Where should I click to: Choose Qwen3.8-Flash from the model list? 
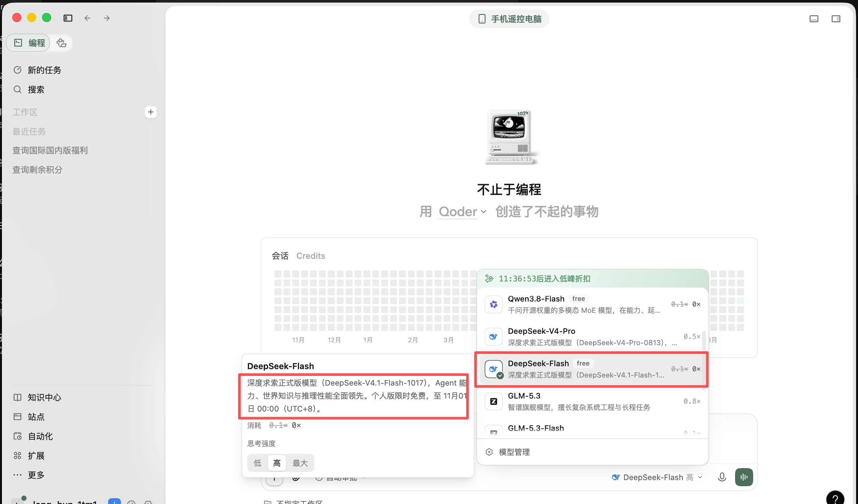pyautogui.click(x=592, y=304)
